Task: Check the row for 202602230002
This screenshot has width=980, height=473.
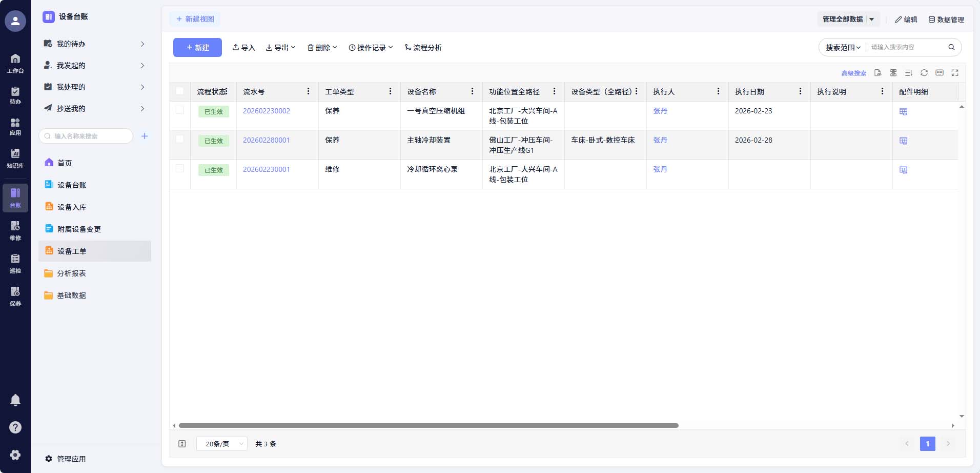Action: click(180, 110)
